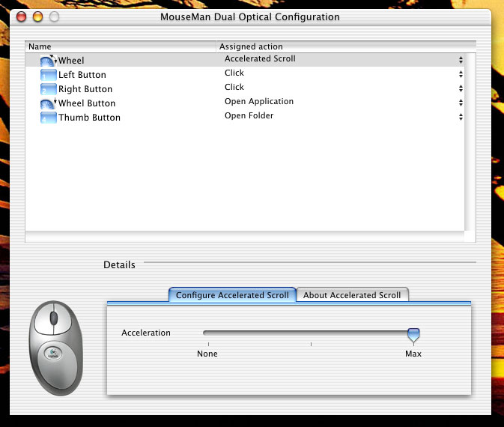Click the Wheel Button row icon

pyautogui.click(x=49, y=103)
